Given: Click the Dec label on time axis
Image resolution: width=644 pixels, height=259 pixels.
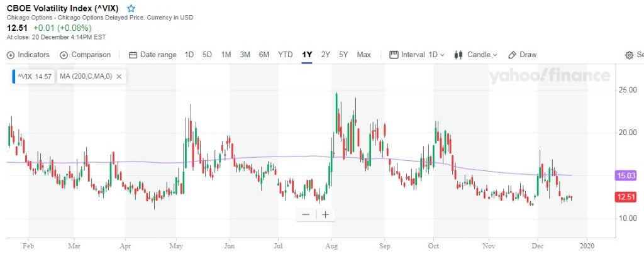Looking at the screenshot, I should [538, 246].
